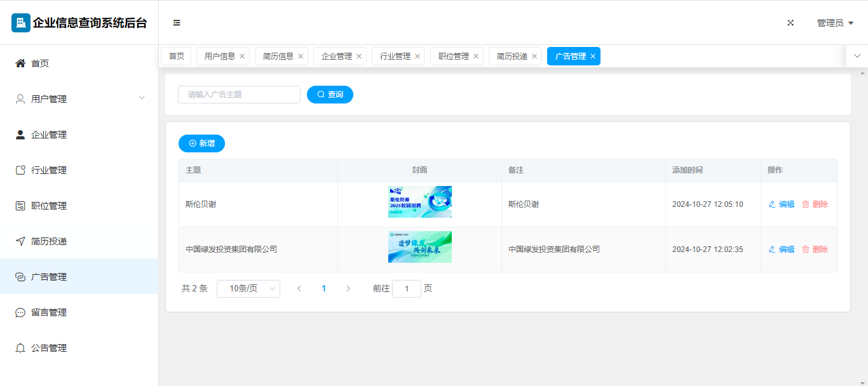This screenshot has height=386, width=868.
Task: Delete the 斯伦贝谢 advertisement row
Action: coord(815,204)
